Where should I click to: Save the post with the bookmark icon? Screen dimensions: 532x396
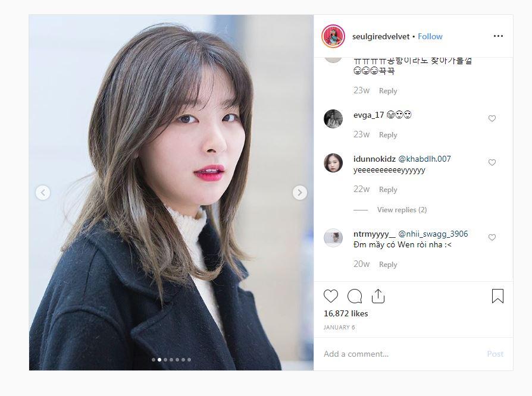point(497,296)
